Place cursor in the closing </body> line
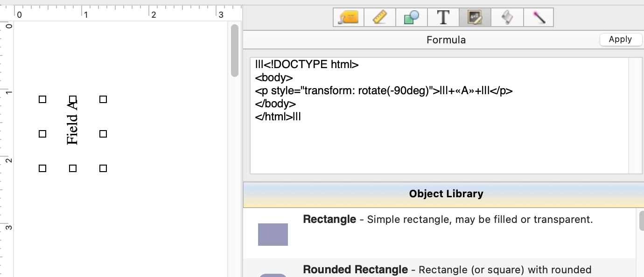644x277 pixels. 275,104
